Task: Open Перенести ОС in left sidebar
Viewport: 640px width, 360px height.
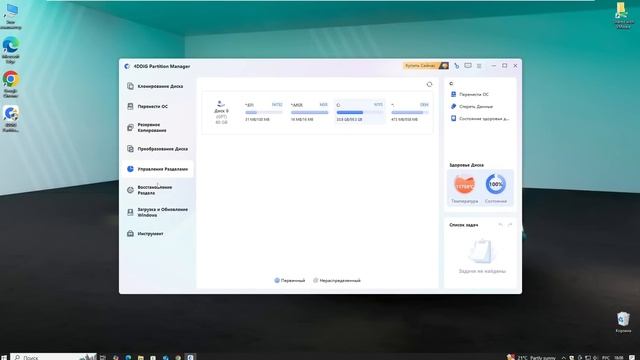Action: pyautogui.click(x=156, y=107)
